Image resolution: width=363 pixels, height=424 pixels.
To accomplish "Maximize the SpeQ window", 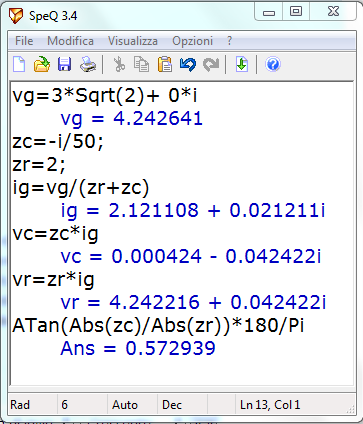I will (x=296, y=12).
